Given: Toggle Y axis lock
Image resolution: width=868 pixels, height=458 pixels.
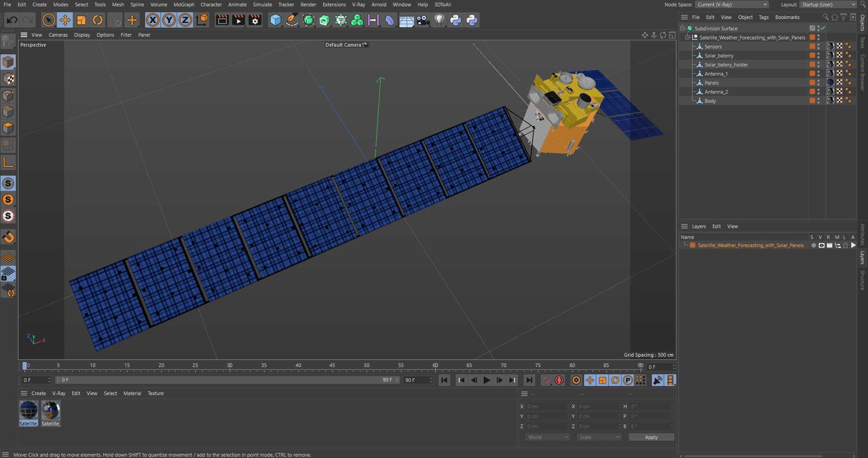Looking at the screenshot, I should click(169, 20).
